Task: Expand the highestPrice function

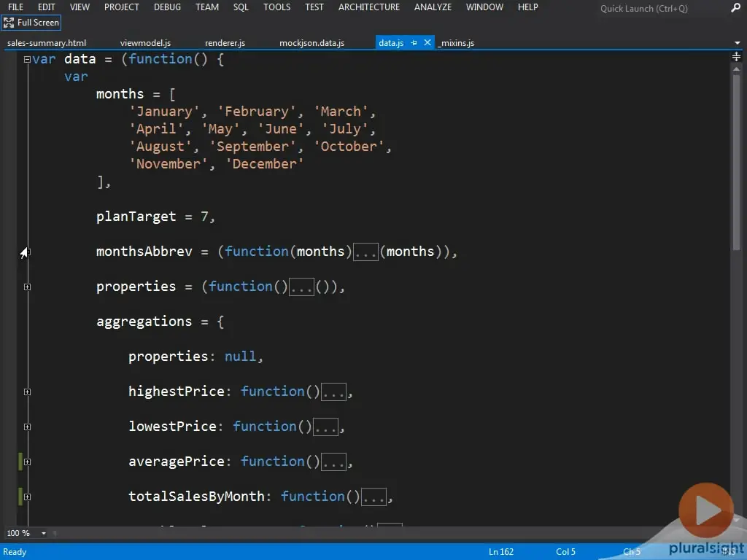Action: point(27,392)
